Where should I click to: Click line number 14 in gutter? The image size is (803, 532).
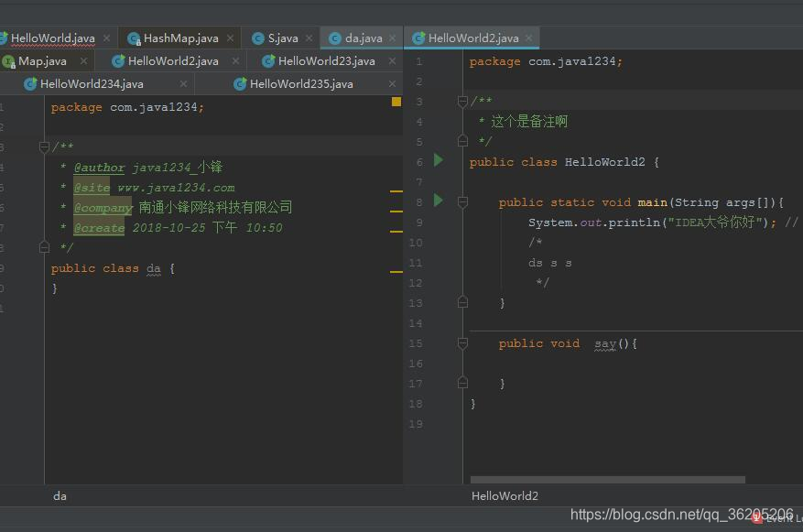[416, 323]
